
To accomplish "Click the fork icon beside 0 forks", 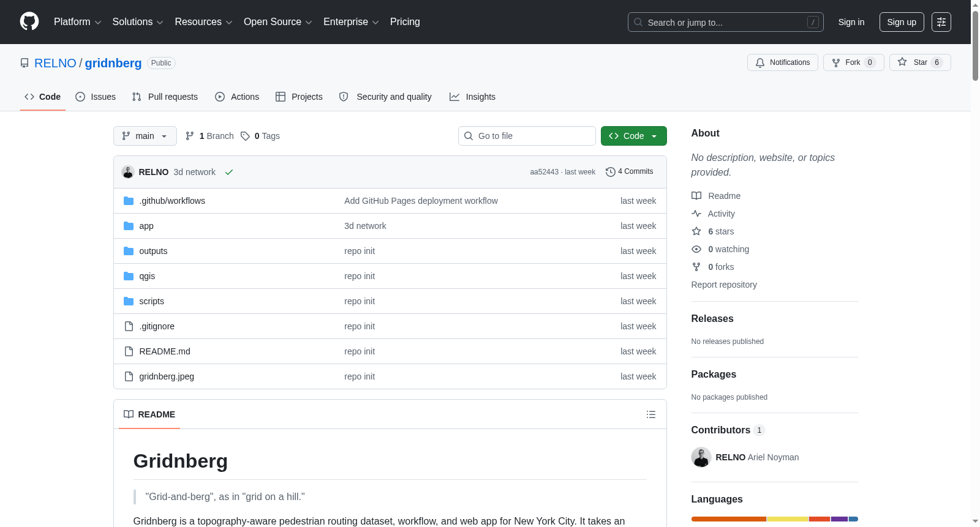I will [696, 267].
